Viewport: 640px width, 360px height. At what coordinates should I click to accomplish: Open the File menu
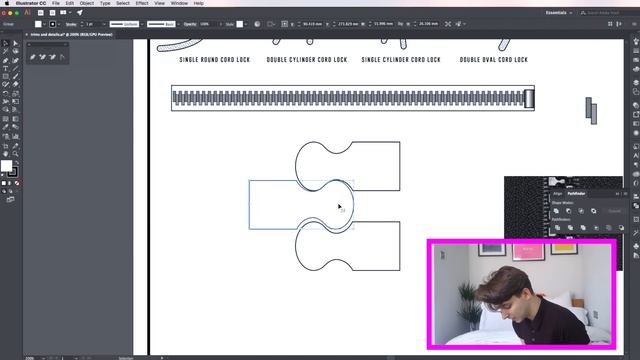56,3
